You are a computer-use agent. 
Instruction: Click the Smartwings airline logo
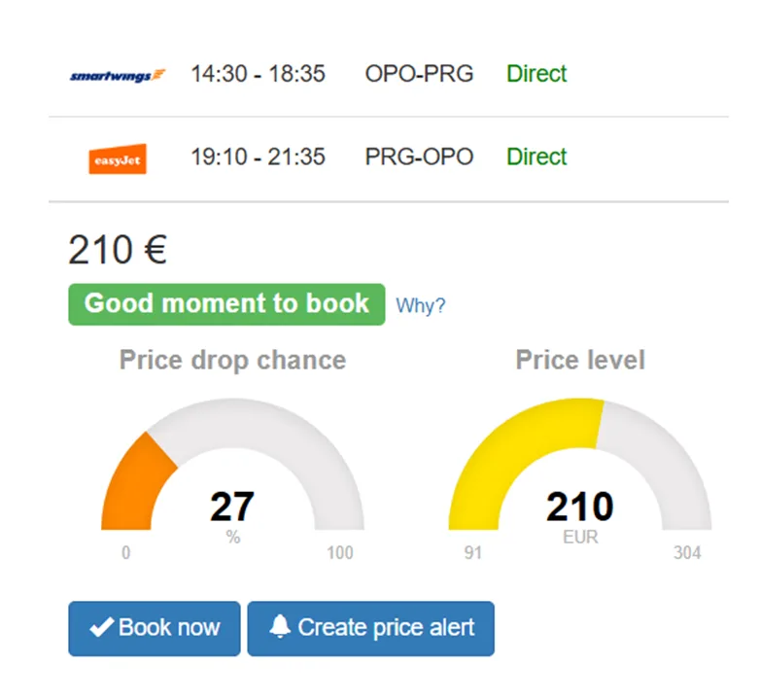118,75
